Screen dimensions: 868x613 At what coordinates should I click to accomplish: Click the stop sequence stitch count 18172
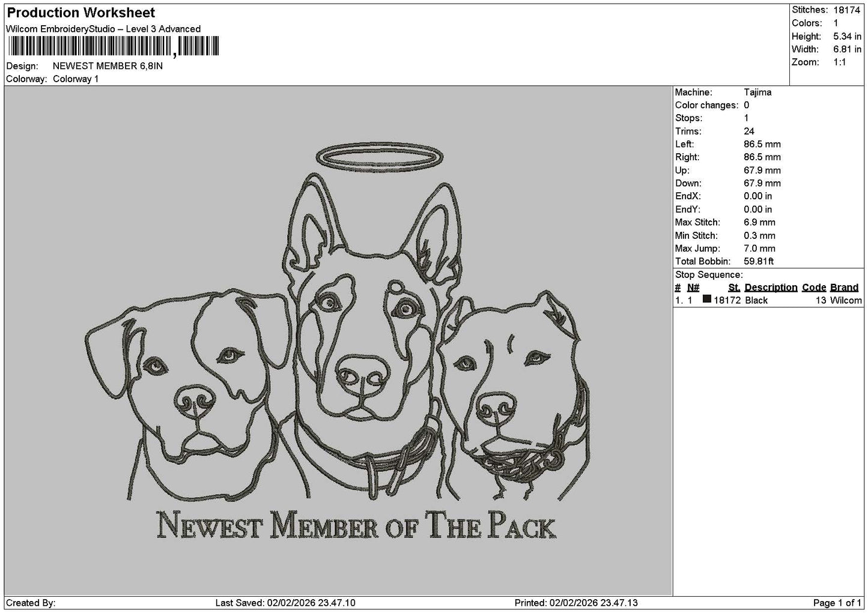pos(727,300)
